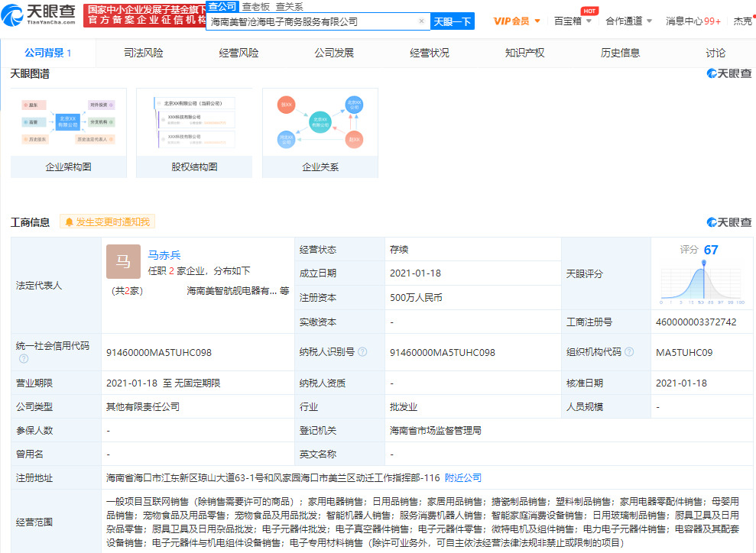Select the credit code 91460000MA5TUHC098 under 统一社会信用代码
Image resolution: width=756 pixels, height=553 pixels.
point(159,353)
